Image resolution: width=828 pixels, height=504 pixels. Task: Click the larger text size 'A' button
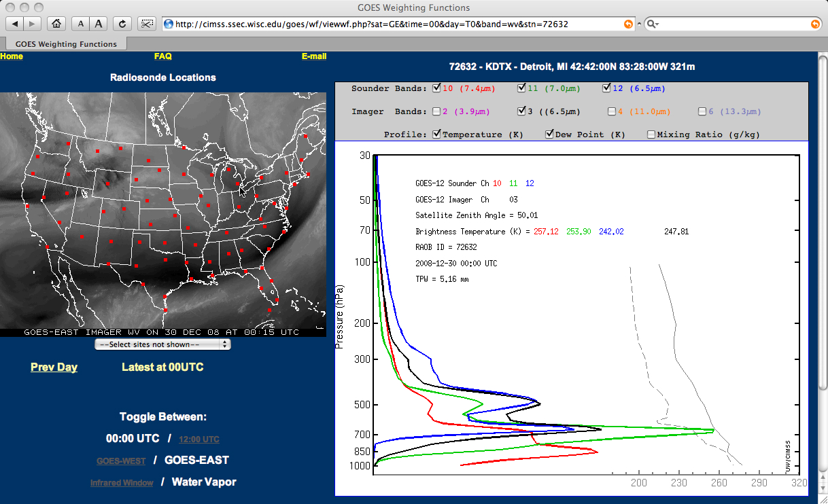coord(99,24)
